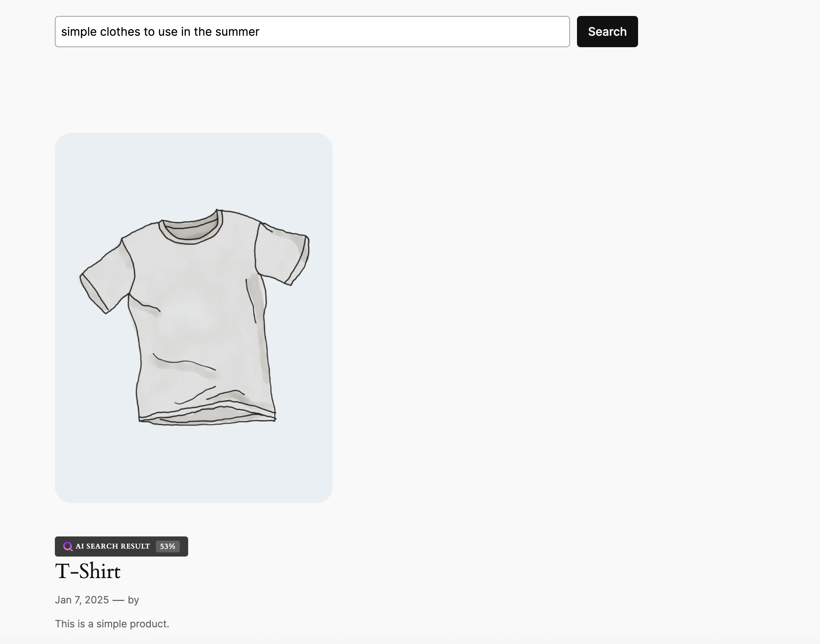This screenshot has height=644, width=820.
Task: Click the Jan 7, 2025 date link
Action: [82, 600]
